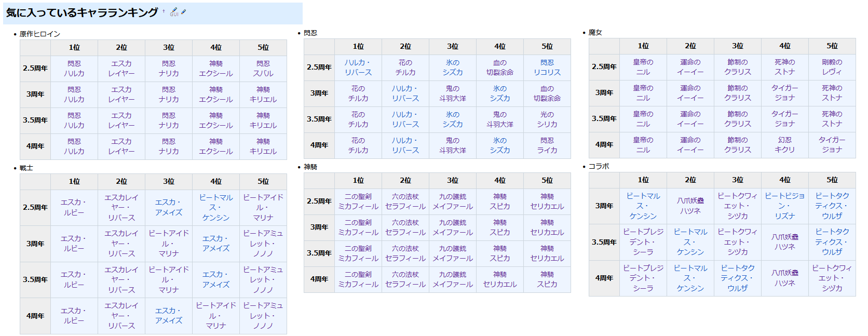
Task: Select タイガー ジョナ in the 魔女 4周年 row
Action: coord(832,145)
